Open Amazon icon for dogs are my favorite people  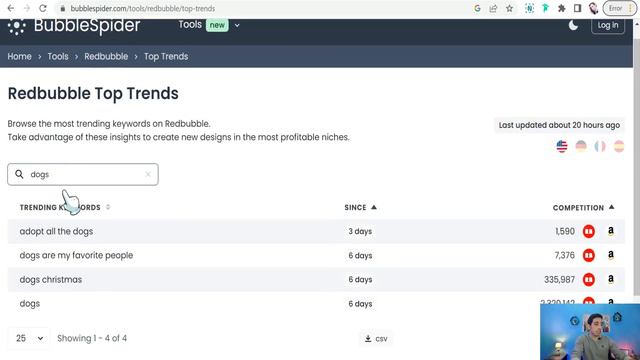click(x=611, y=255)
